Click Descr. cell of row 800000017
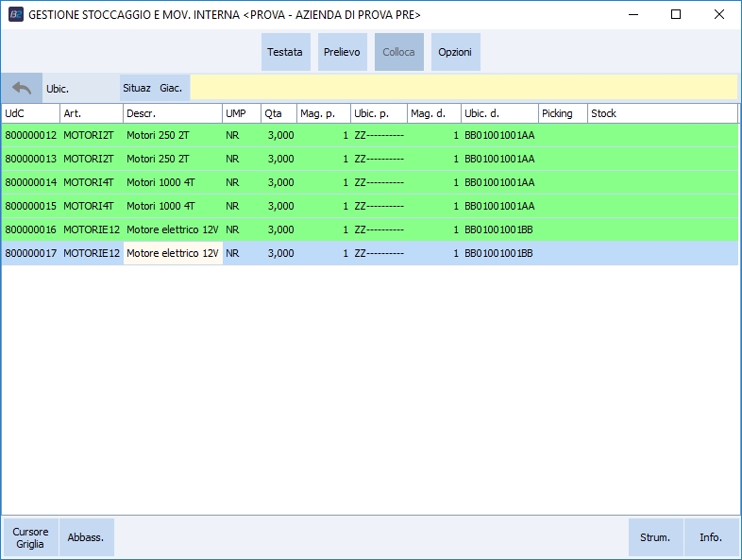The image size is (742, 560). click(x=173, y=253)
